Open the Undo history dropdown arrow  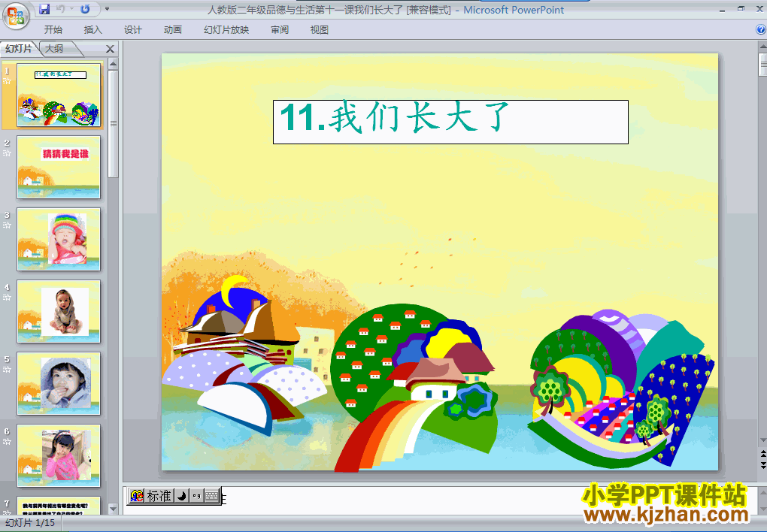(71, 9)
